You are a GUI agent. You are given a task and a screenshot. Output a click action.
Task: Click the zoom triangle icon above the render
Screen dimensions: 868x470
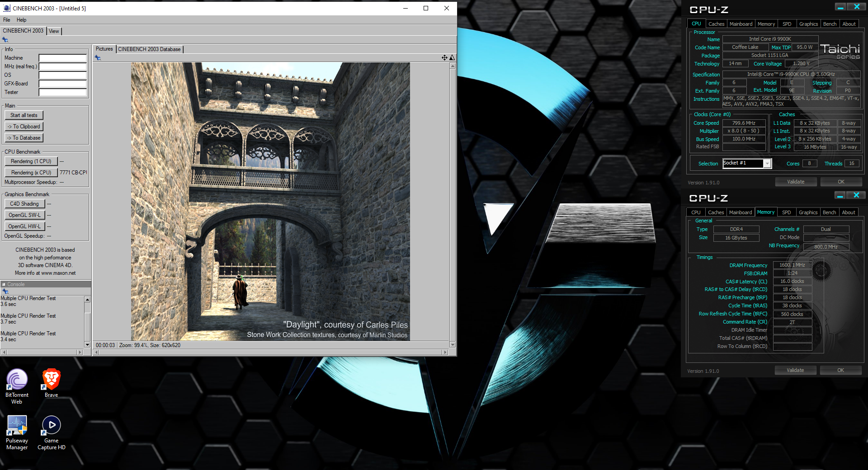[452, 57]
